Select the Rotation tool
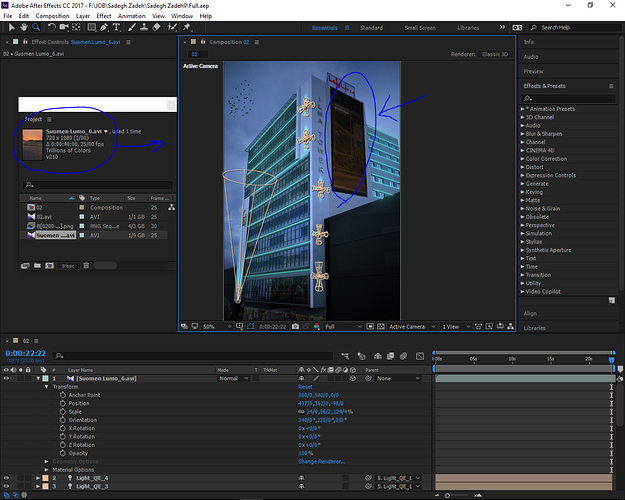The image size is (625, 500). (x=51, y=27)
